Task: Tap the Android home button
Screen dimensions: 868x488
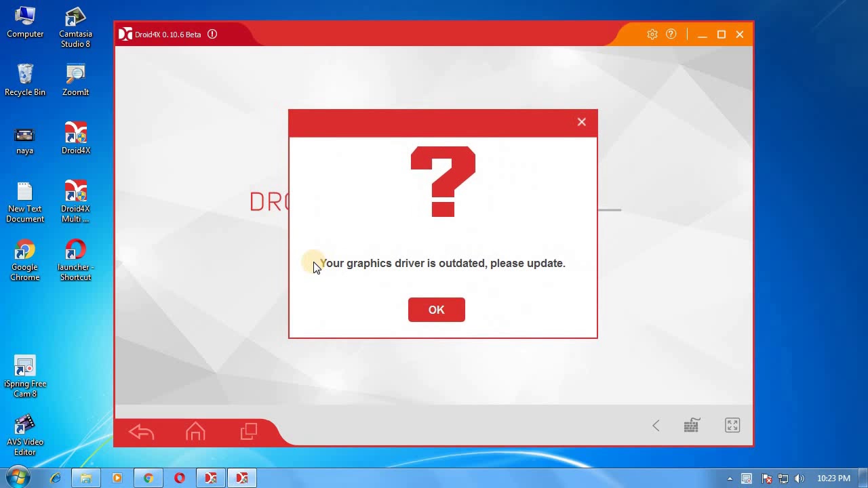Action: [x=195, y=432]
